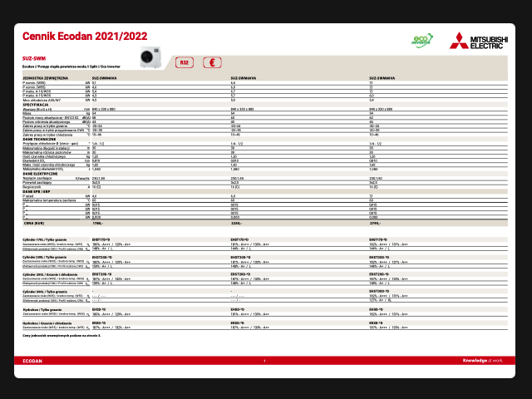The image size is (532, 399).
Task: Select the Zakres pracy w trybie grzania label
Action: tap(45, 126)
